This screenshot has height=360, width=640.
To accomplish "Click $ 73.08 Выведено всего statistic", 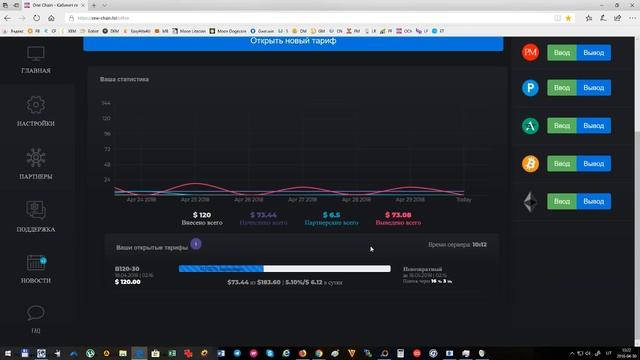I will pos(398,218).
